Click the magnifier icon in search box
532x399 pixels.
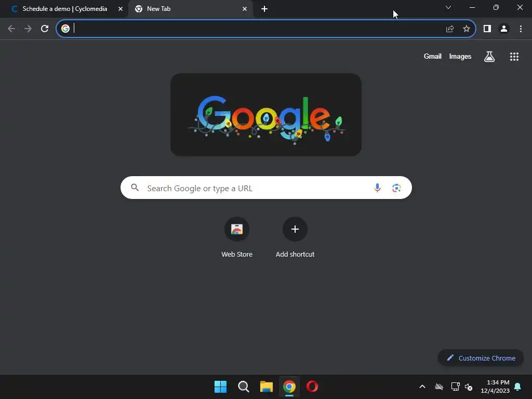tap(135, 188)
